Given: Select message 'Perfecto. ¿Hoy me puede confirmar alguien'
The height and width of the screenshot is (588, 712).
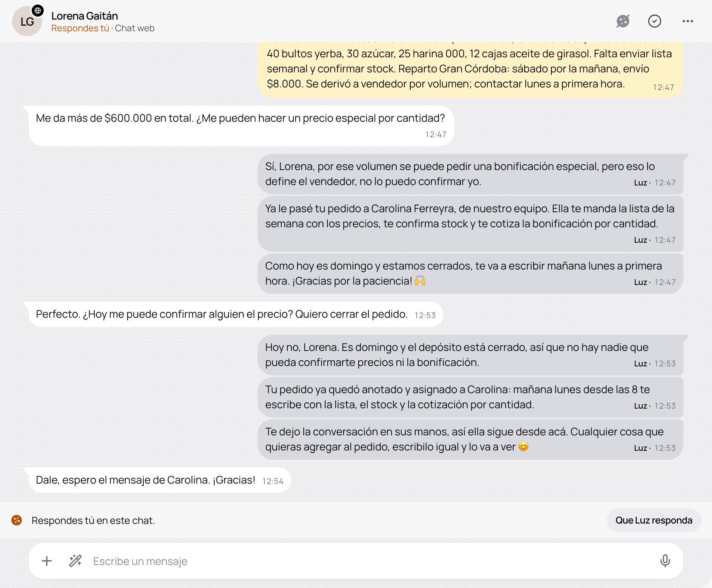Looking at the screenshot, I should coord(236,314).
